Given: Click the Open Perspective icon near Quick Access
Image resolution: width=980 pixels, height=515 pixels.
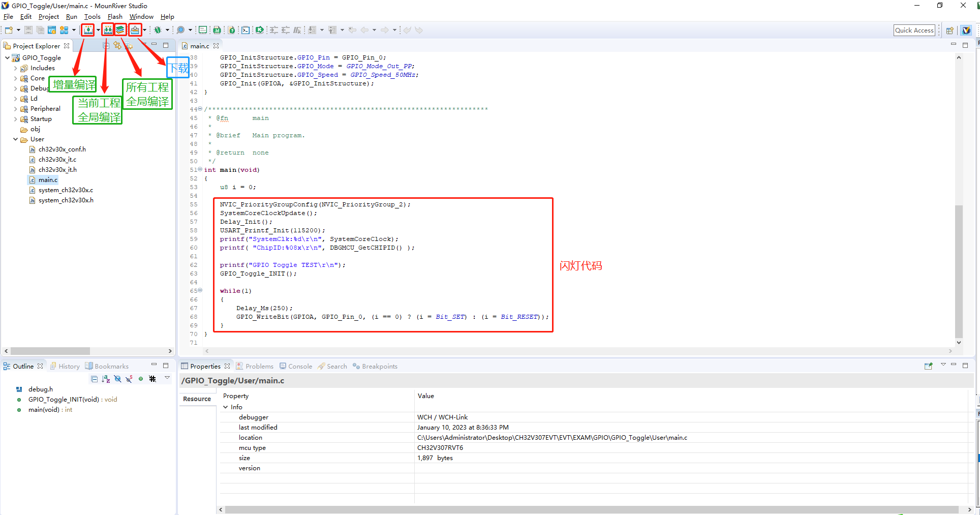Looking at the screenshot, I should (950, 31).
